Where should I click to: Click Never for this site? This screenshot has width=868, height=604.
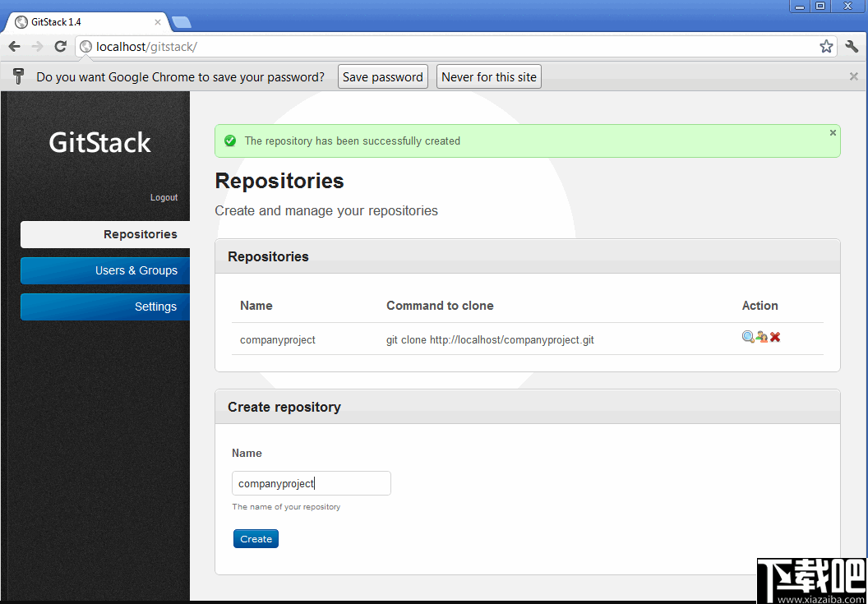pos(489,76)
